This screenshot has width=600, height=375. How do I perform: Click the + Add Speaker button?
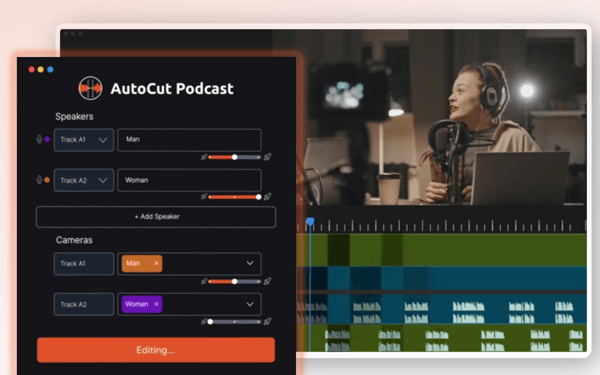(156, 217)
